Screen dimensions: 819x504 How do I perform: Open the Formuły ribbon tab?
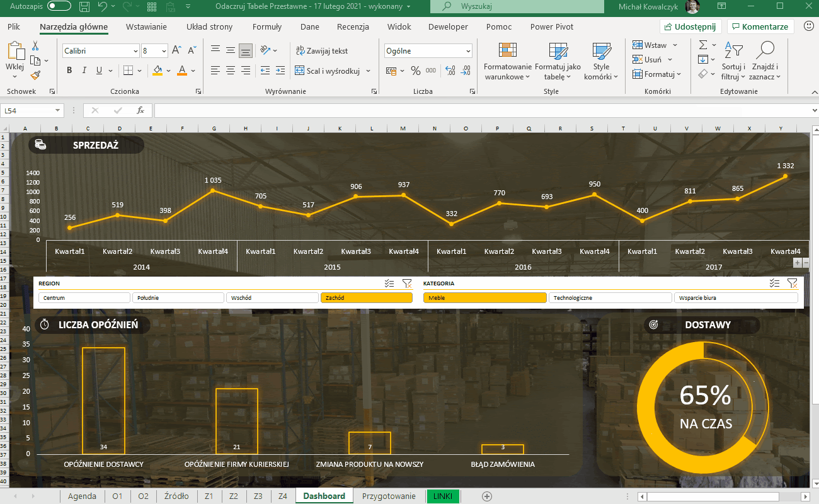(x=266, y=27)
